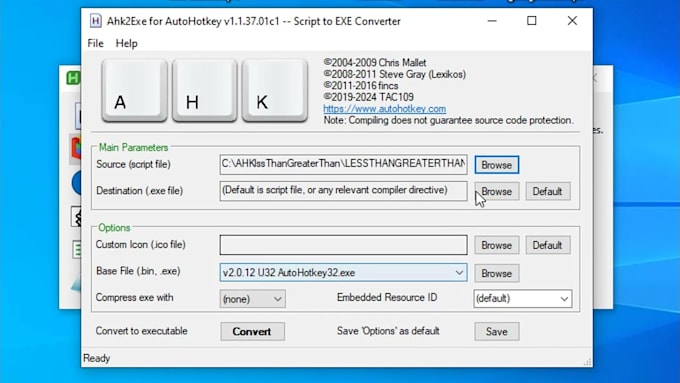Reset Destination with its Default button
The height and width of the screenshot is (383, 680).
(548, 191)
